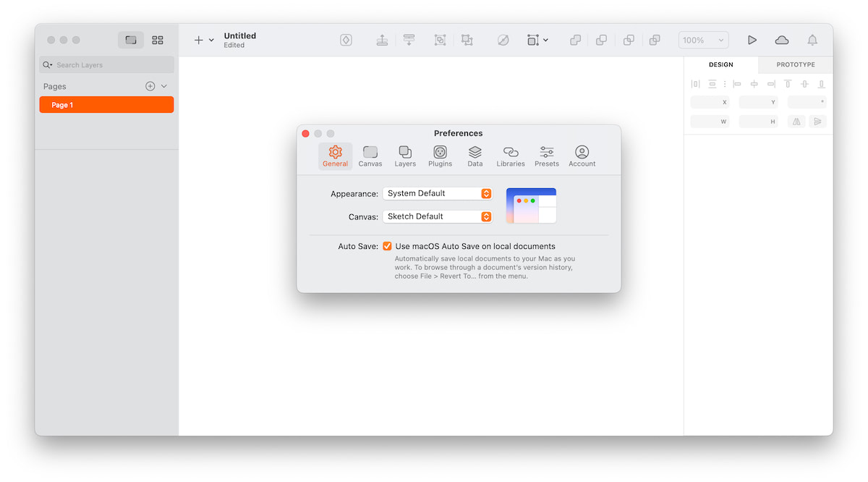Switch to the Design tab
This screenshot has width=868, height=482.
[x=720, y=64]
